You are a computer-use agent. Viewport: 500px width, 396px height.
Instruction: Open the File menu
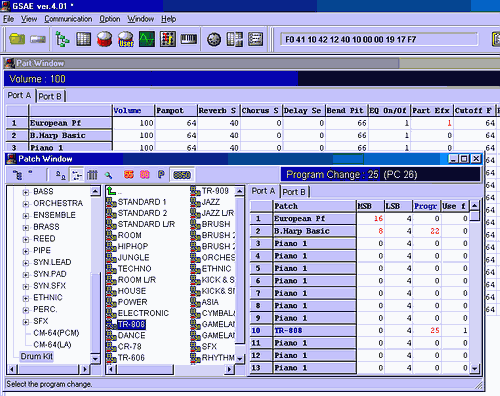point(9,19)
